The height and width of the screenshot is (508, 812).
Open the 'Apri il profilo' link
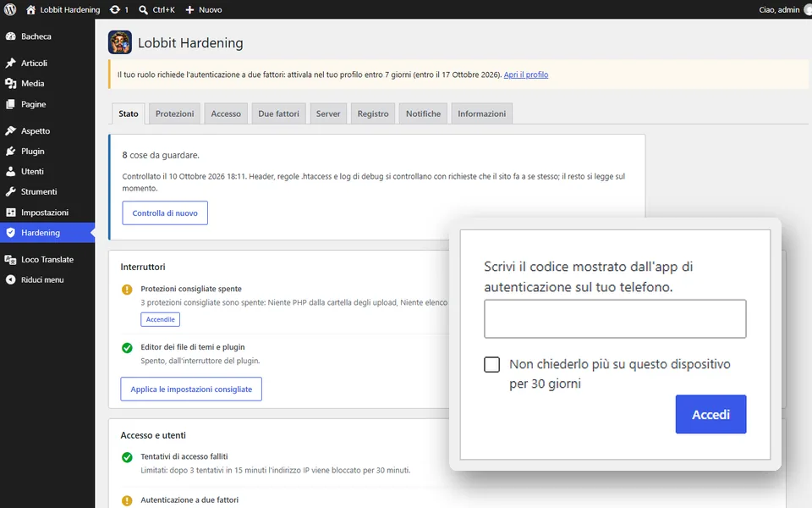coord(525,75)
